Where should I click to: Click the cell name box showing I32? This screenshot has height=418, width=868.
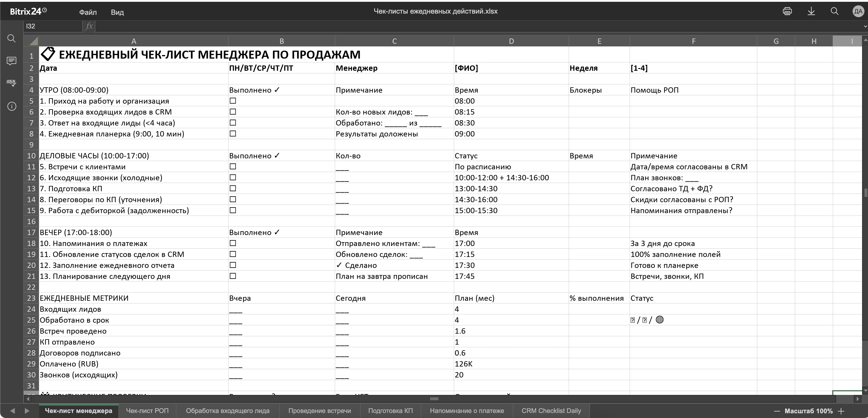53,26
